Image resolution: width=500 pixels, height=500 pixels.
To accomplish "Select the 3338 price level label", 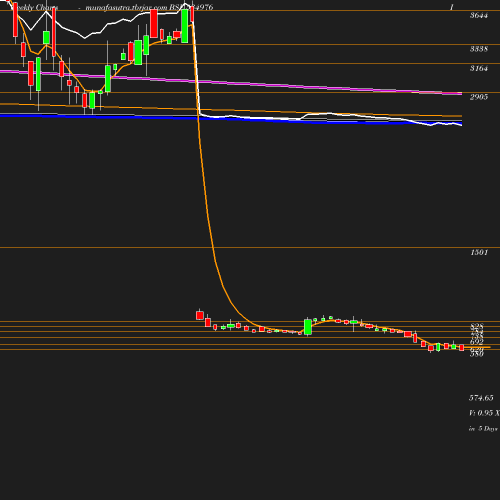I will pos(479,49).
